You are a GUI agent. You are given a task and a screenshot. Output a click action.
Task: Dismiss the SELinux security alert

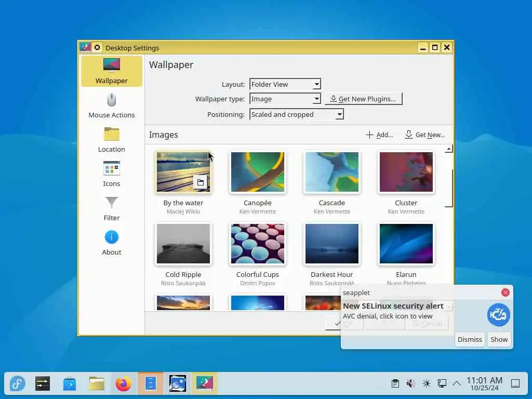(470, 339)
